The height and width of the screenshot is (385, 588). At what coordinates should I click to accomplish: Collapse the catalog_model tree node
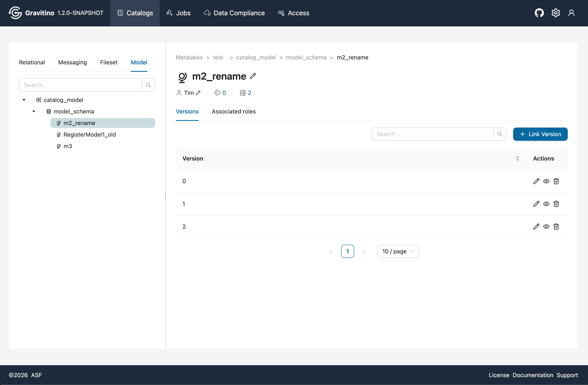[x=24, y=100]
